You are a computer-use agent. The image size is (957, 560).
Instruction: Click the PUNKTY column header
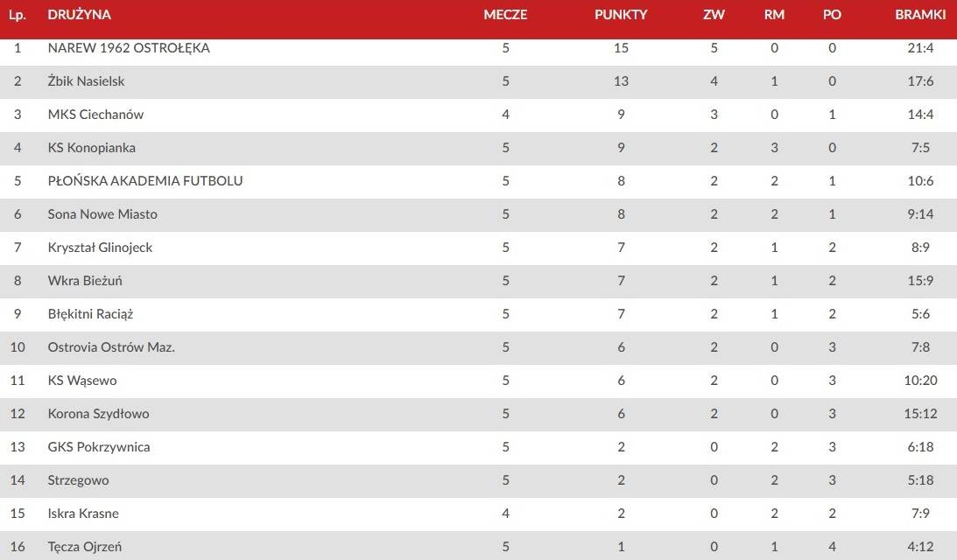click(621, 15)
